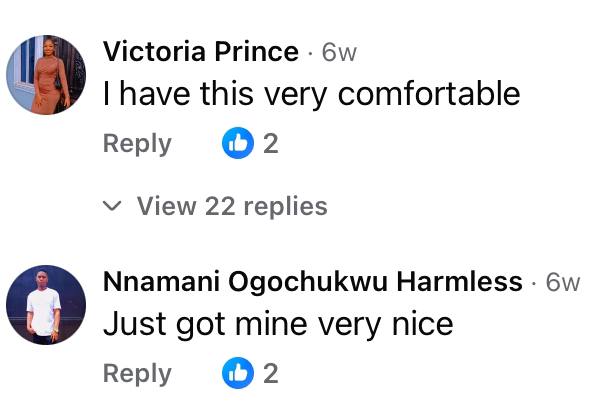Show reaction count 2 on Victoria's comment
Screen dimensions: 611x414
pyautogui.click(x=270, y=144)
